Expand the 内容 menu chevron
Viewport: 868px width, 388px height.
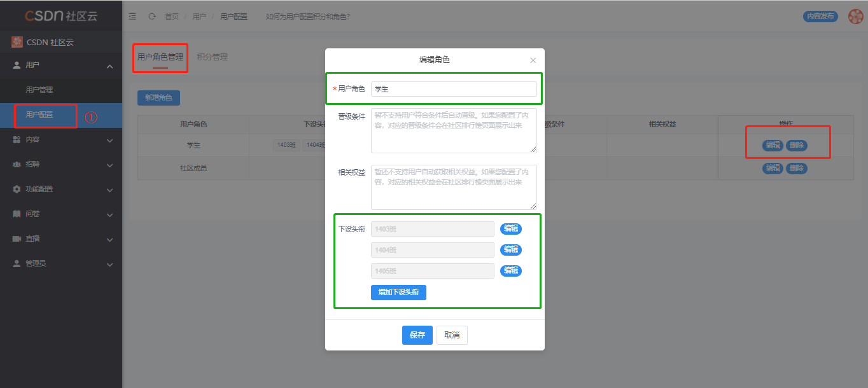tap(109, 140)
